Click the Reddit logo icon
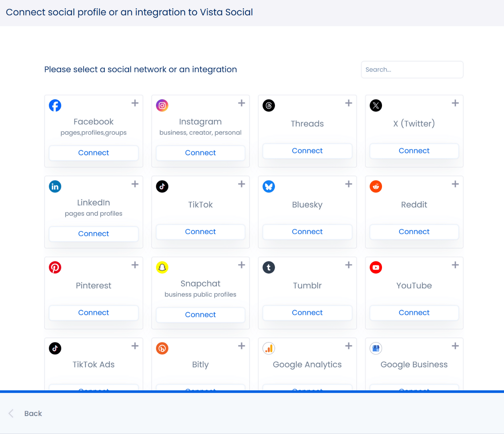The image size is (504, 434). tap(376, 187)
